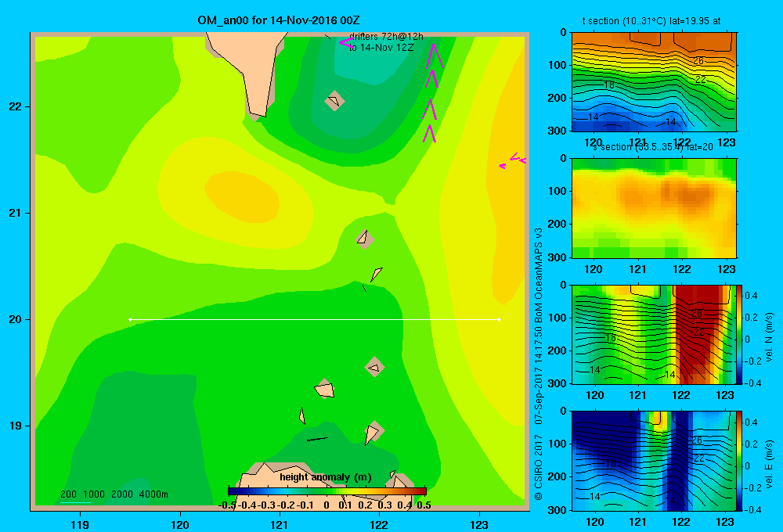Viewport: 783px width, 532px height.
Task: Click the 't section (10..31°C) lat=19.95' title
Action: (651, 21)
